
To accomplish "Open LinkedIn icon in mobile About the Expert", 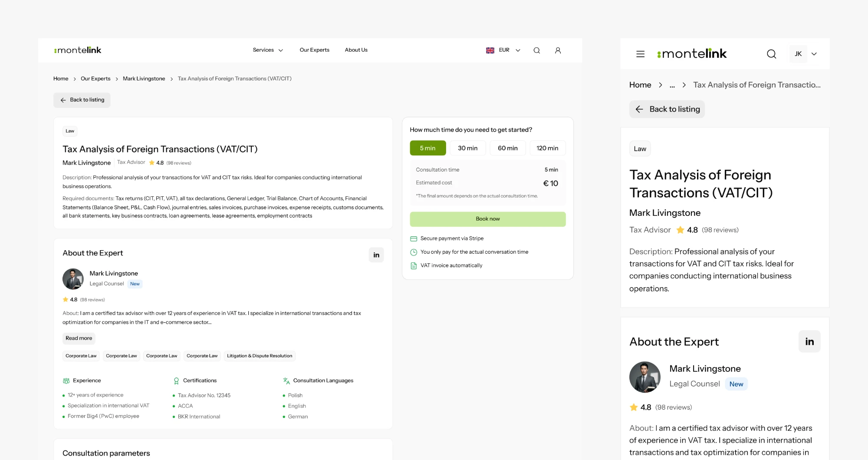I will point(809,341).
